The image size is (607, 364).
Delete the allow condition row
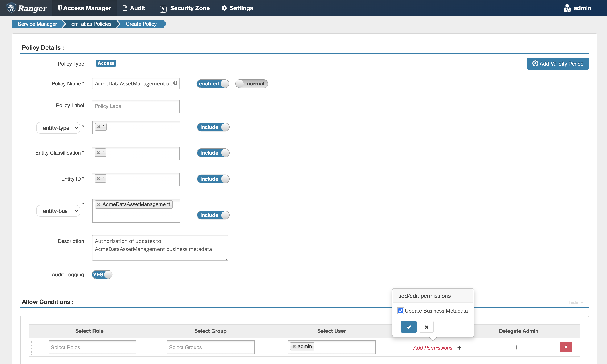(x=566, y=347)
